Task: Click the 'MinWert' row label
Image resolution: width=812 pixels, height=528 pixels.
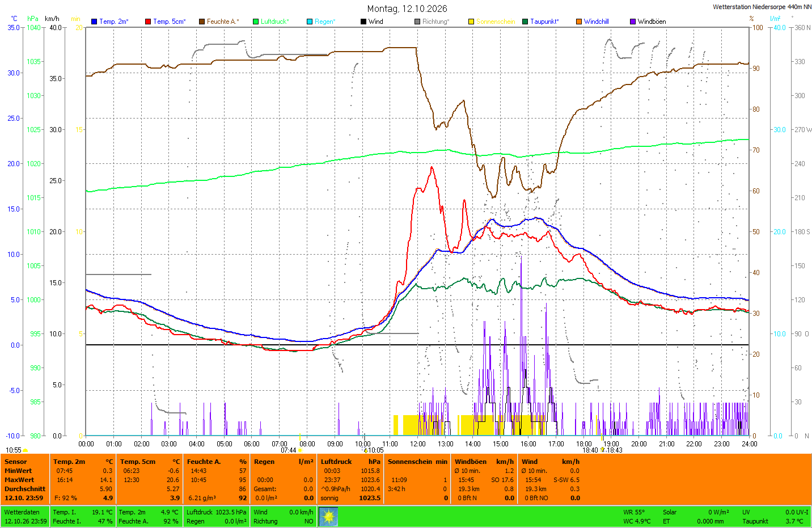Action: [18, 471]
